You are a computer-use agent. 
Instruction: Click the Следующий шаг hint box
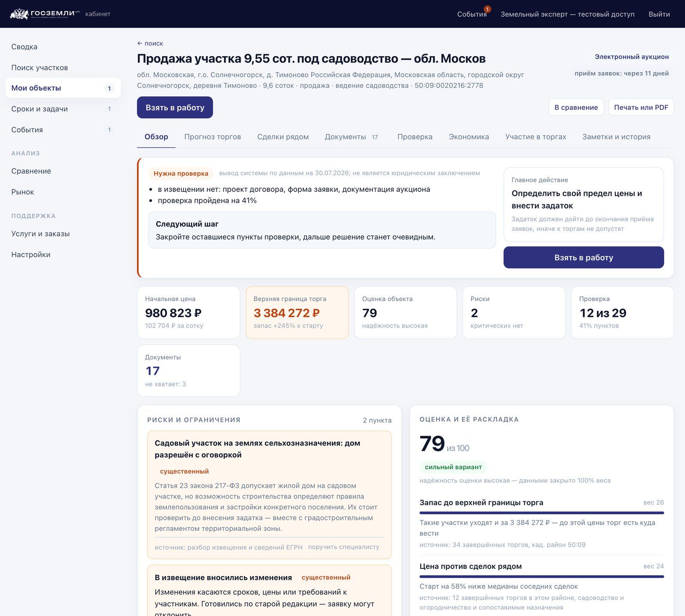tap(322, 230)
